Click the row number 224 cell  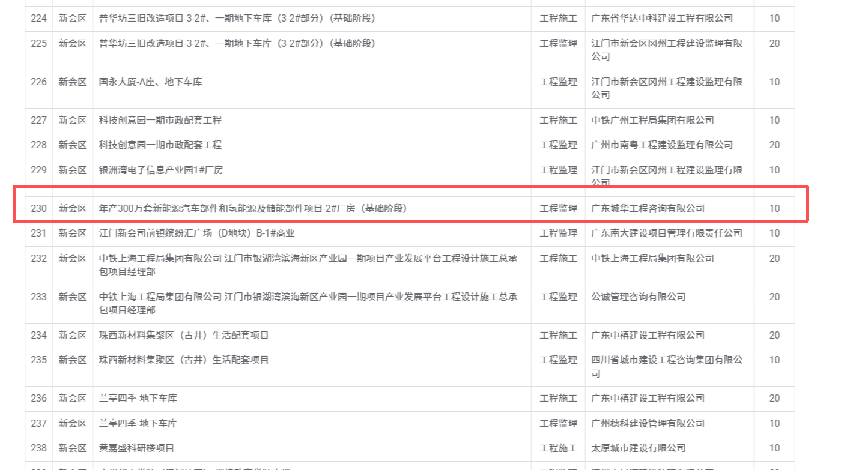[38, 19]
